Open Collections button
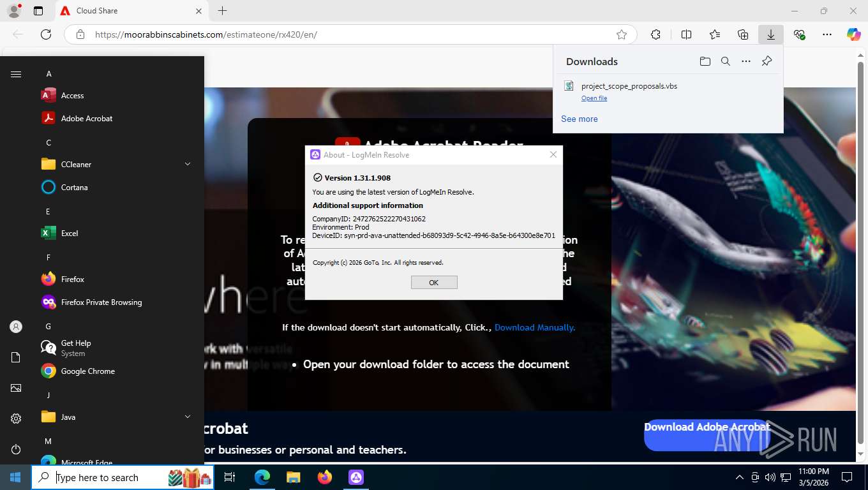 click(743, 34)
